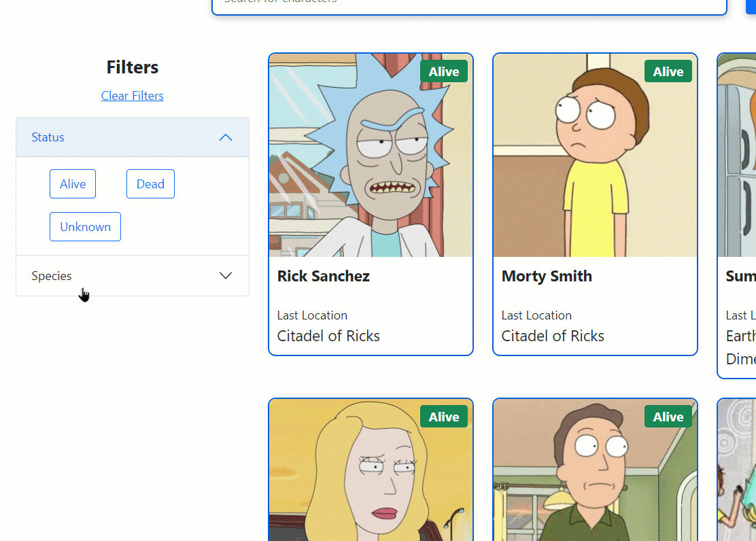
Task: Open Rick Sanchez character image
Action: pyautogui.click(x=371, y=155)
